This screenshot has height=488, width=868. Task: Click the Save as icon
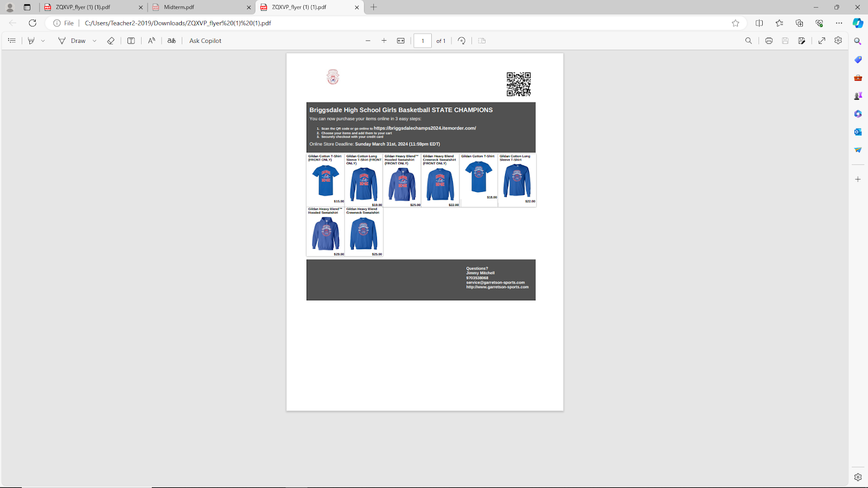[x=802, y=41]
